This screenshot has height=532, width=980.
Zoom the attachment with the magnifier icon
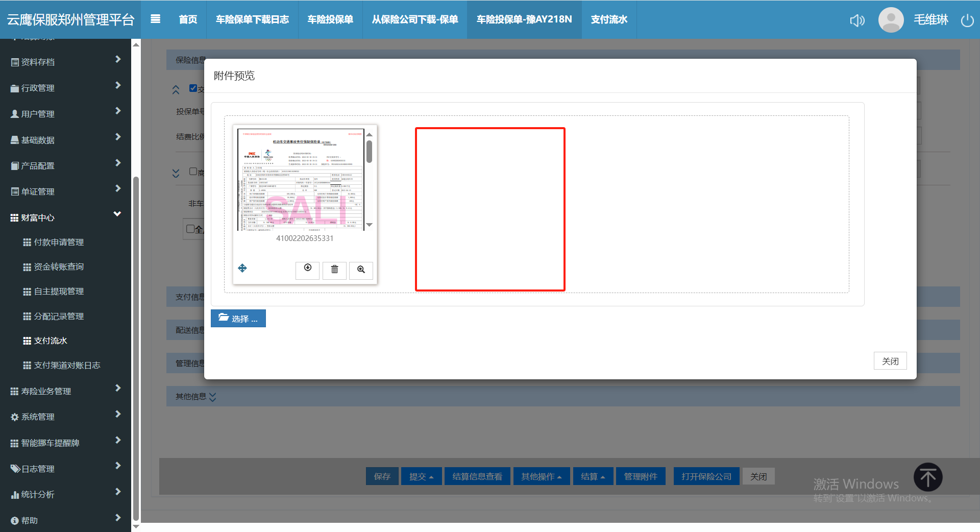[361, 270]
